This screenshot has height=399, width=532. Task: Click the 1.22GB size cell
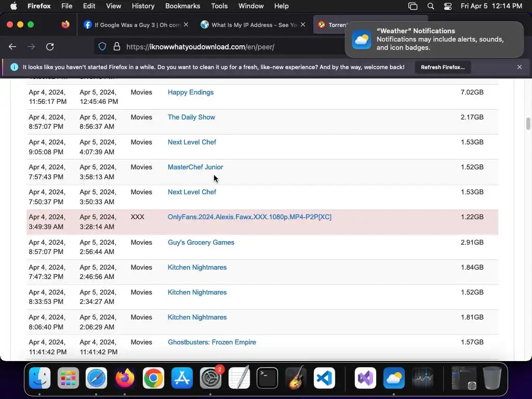coord(472,217)
